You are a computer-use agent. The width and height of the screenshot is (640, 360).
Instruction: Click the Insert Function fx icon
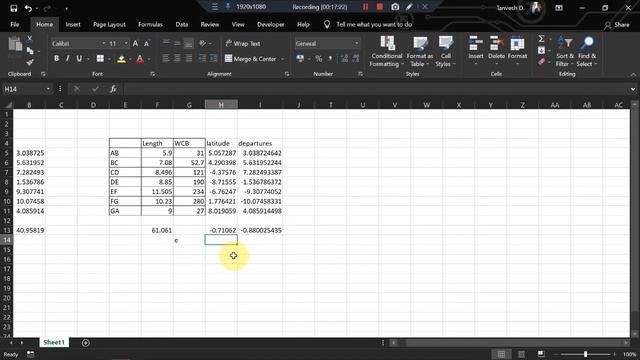tap(113, 89)
